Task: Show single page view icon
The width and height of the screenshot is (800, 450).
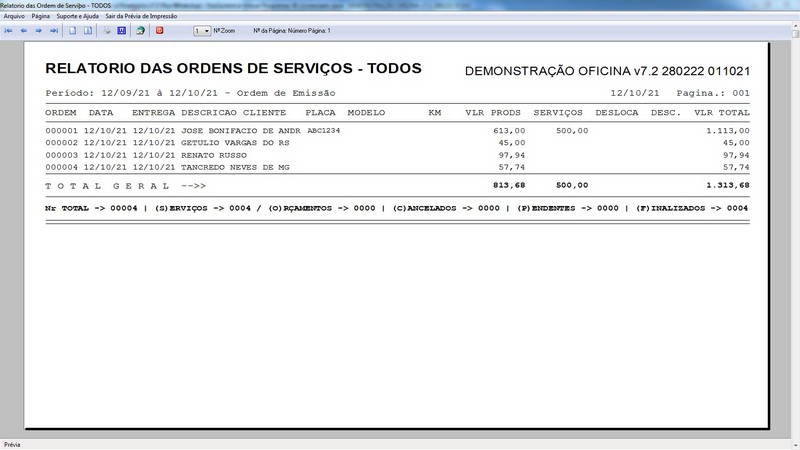Action: tap(72, 31)
